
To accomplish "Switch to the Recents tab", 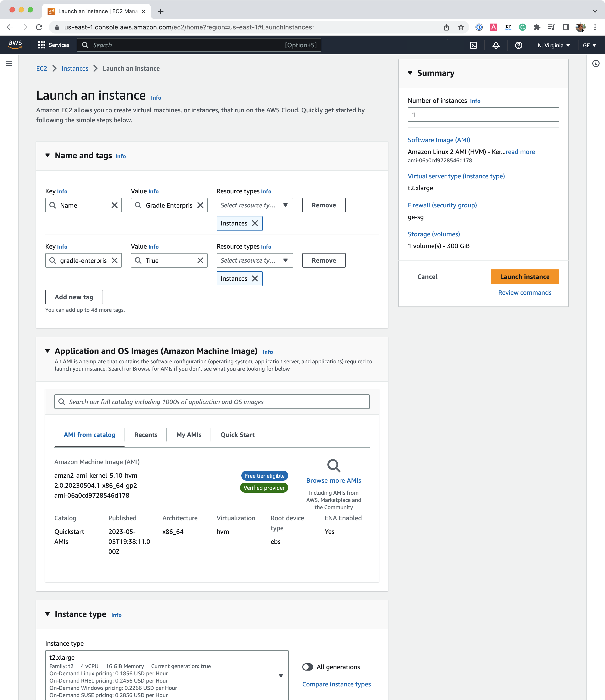I will pyautogui.click(x=146, y=434).
